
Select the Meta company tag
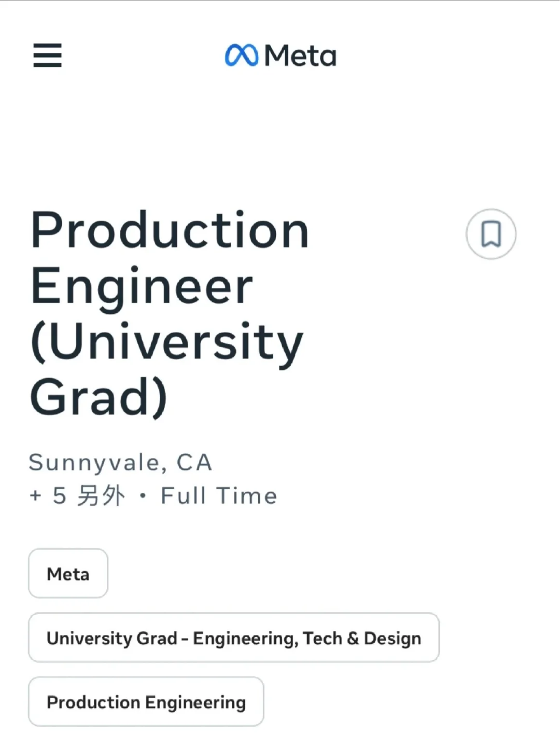pyautogui.click(x=68, y=573)
